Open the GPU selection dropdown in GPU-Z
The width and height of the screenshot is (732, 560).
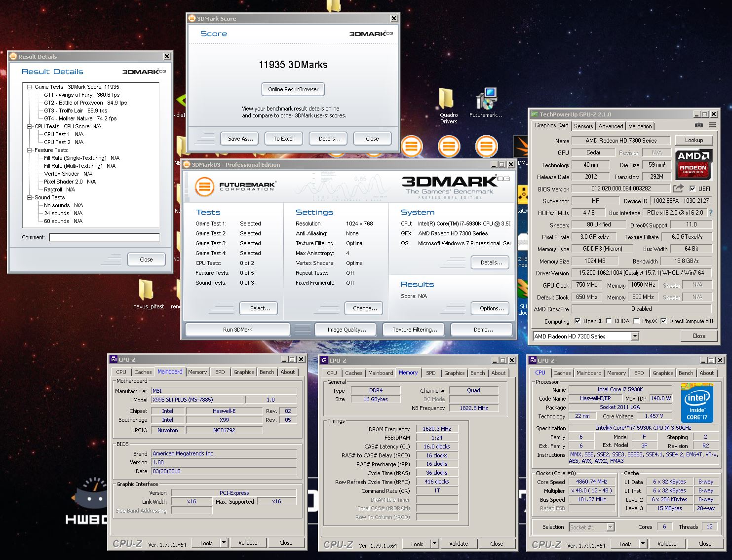(x=635, y=336)
